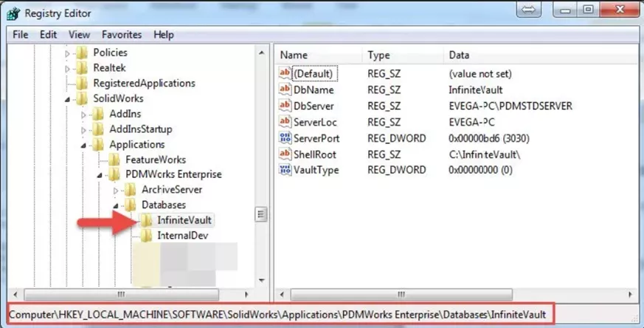Open the Edit menu

click(49, 35)
